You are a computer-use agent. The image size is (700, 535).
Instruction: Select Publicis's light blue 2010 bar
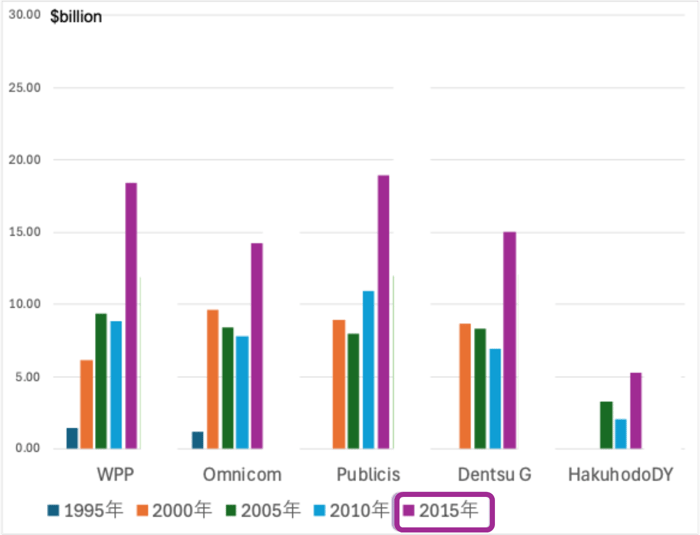click(368, 370)
